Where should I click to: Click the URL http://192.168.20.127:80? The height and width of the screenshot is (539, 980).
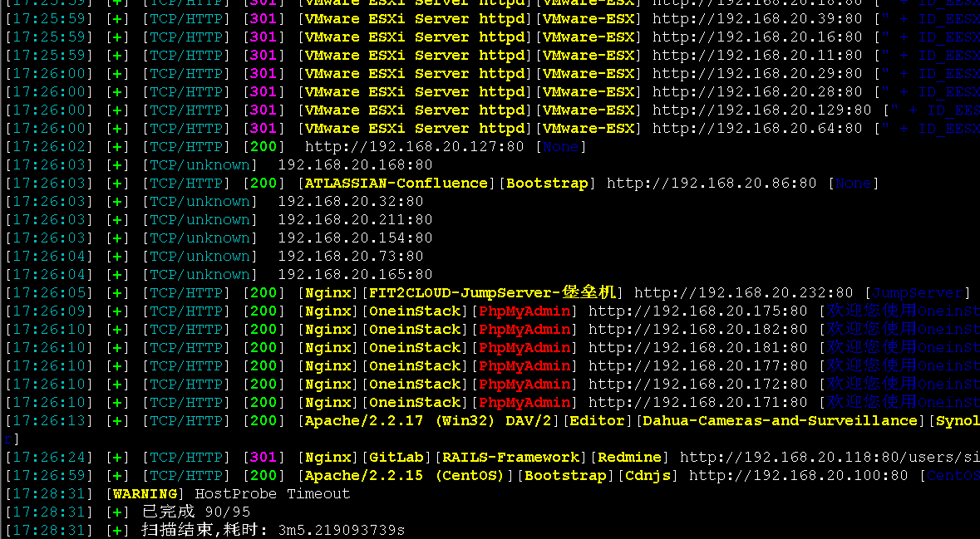[415, 147]
